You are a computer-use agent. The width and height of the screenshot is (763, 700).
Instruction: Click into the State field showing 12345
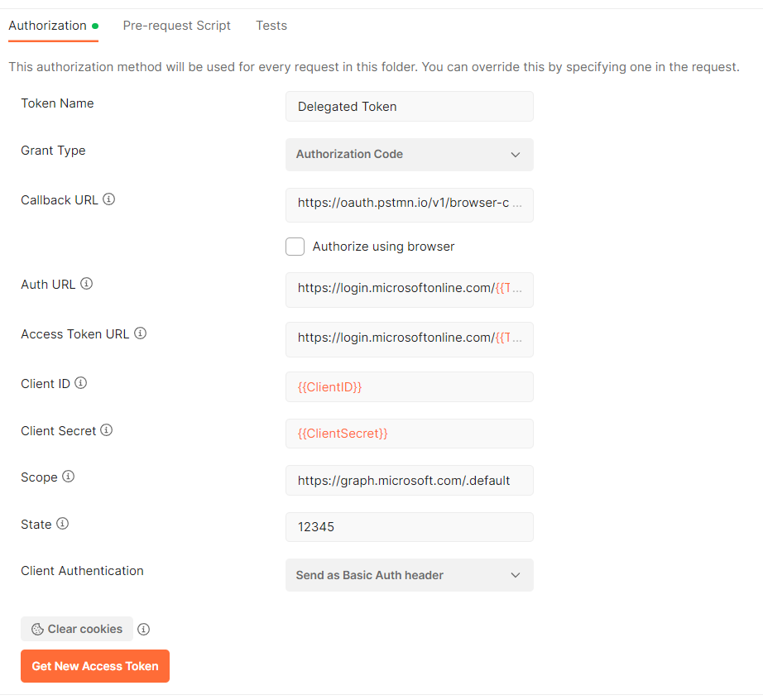click(410, 527)
